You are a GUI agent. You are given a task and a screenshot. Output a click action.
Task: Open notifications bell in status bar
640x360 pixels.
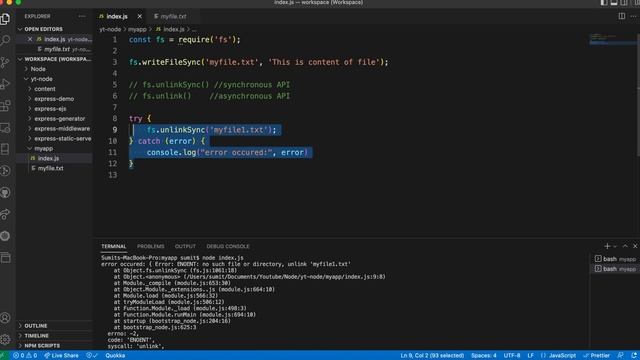pos(634,356)
